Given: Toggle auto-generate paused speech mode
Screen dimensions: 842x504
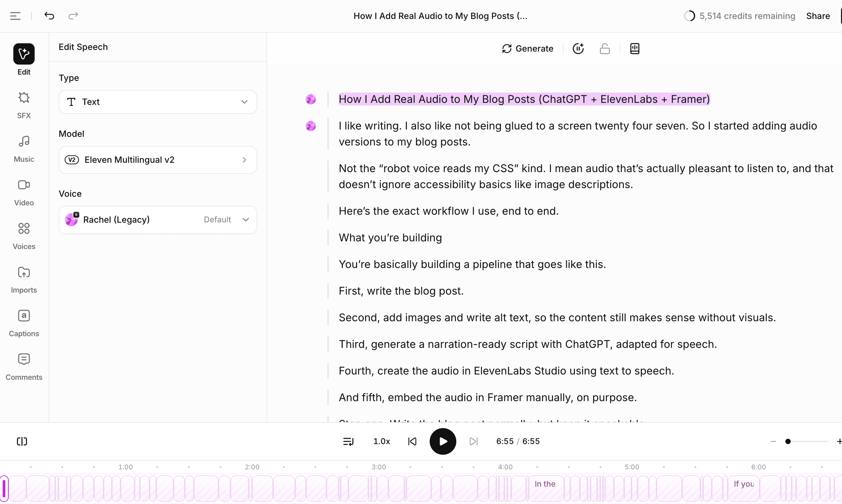Looking at the screenshot, I should pos(578,49).
